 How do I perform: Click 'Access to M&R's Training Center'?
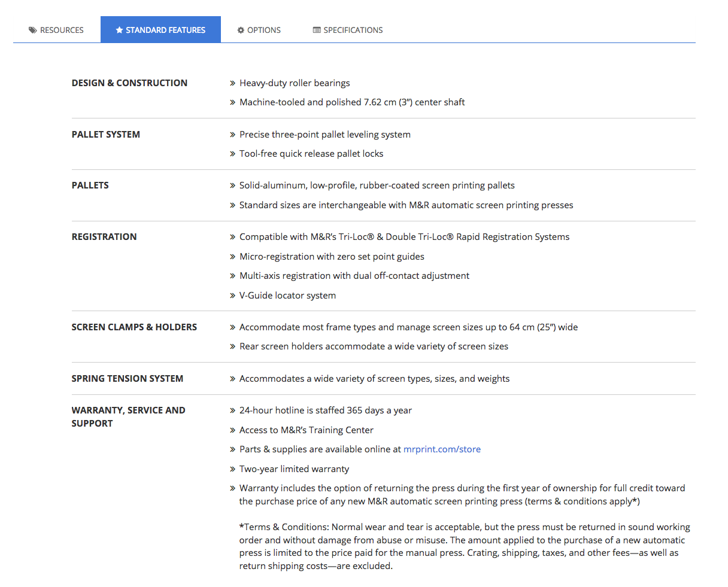pyautogui.click(x=307, y=430)
